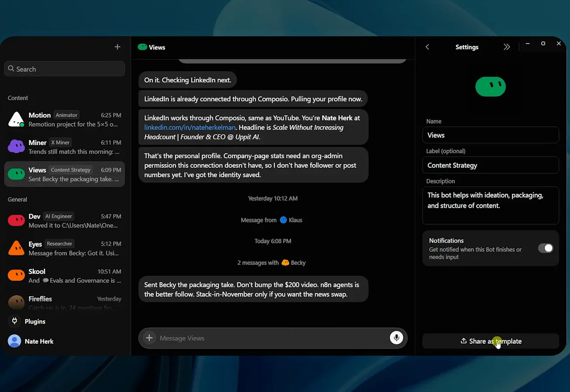Open the Eyes conversation in the sidebar
Image resolution: width=570 pixels, height=392 pixels.
tap(64, 248)
